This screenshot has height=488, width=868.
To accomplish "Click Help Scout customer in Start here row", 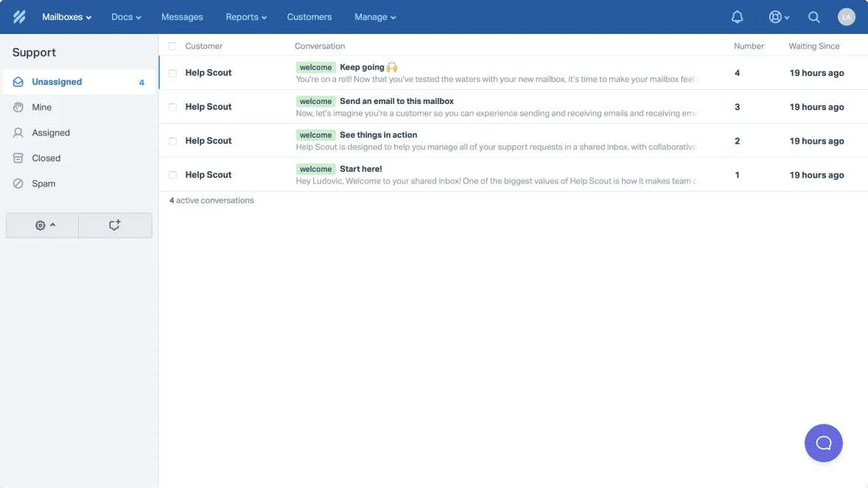I will point(208,175).
